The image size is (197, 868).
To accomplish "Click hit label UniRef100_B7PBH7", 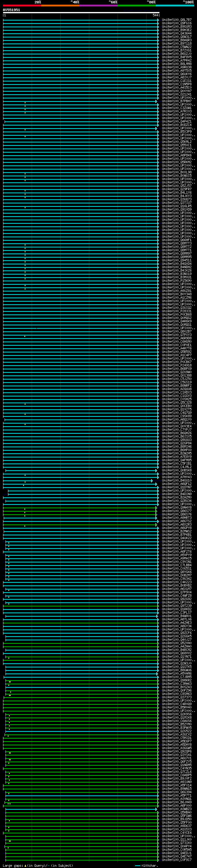I will click(x=177, y=101).
